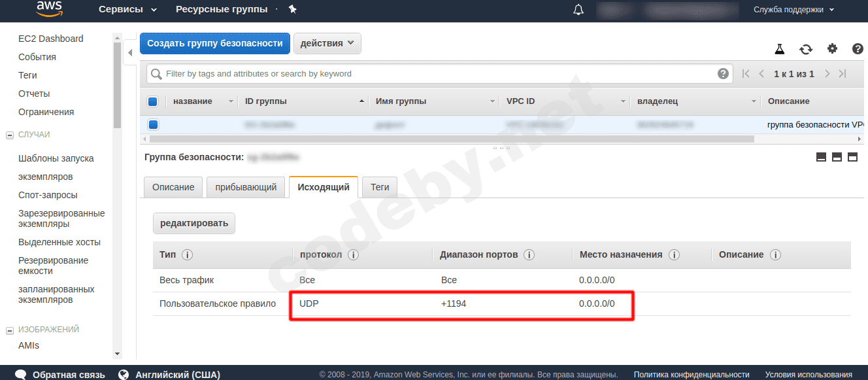Screen dimensions: 868x380
Task: Open the Теги tab
Action: tap(380, 187)
